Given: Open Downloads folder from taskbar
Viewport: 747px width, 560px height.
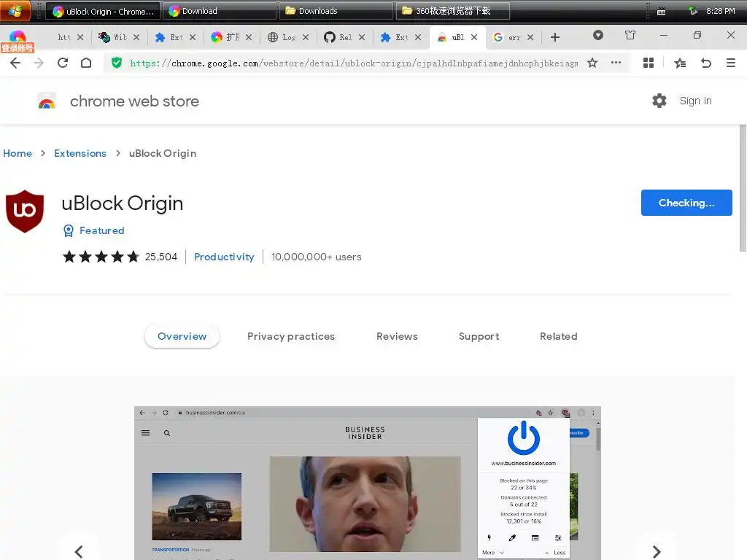Looking at the screenshot, I should (336, 10).
